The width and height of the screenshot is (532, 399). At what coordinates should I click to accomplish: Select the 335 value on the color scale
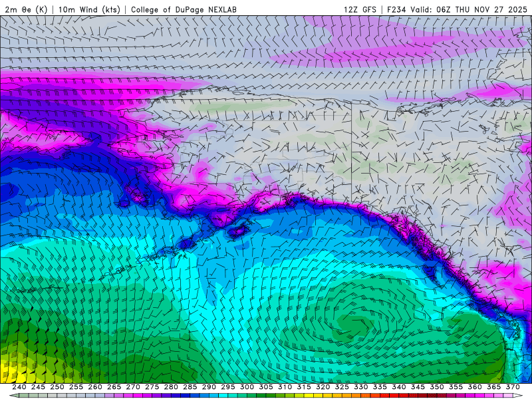380,387
